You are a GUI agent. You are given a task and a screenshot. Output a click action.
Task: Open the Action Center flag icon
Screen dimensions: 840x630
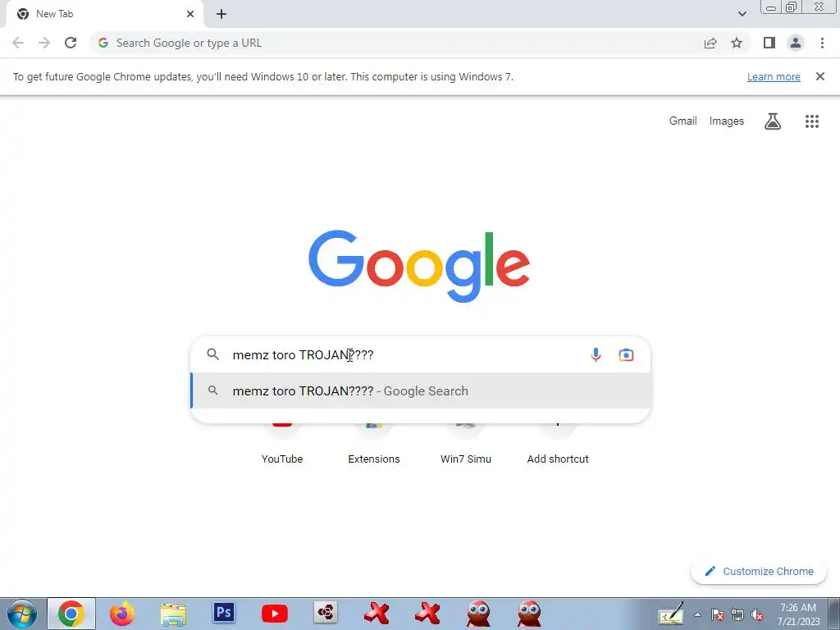(717, 615)
